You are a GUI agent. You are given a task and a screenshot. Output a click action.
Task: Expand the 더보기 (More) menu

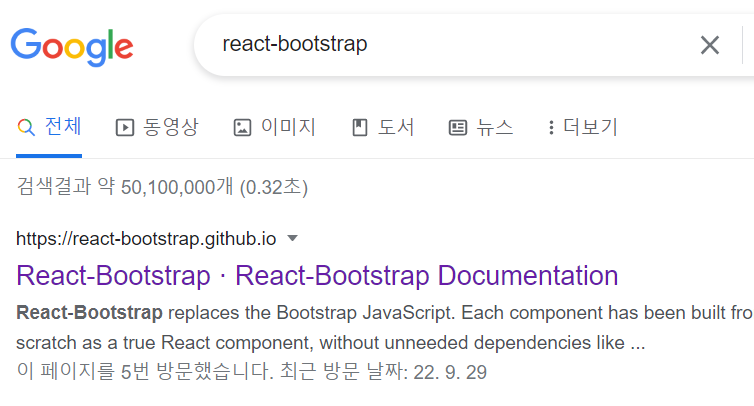coord(583,127)
